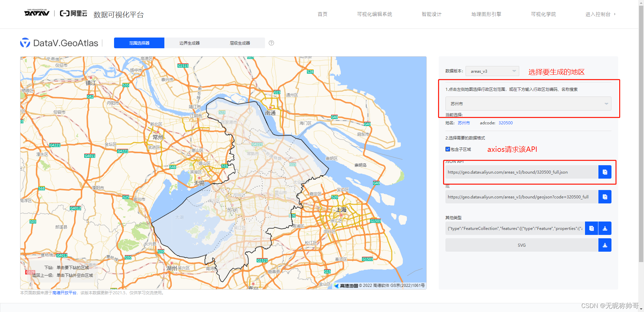Copy the FeatureCollection GeoJSON text
The height and width of the screenshot is (312, 644).
pos(591,228)
